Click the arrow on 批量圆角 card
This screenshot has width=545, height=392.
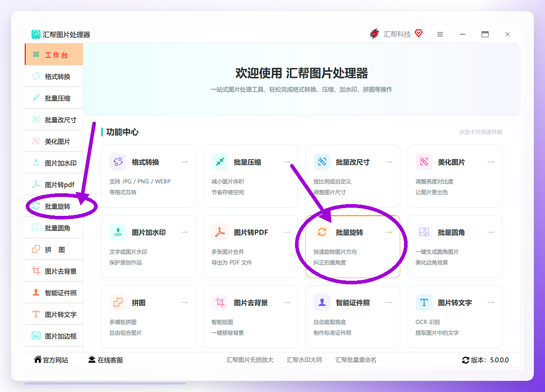click(x=490, y=232)
